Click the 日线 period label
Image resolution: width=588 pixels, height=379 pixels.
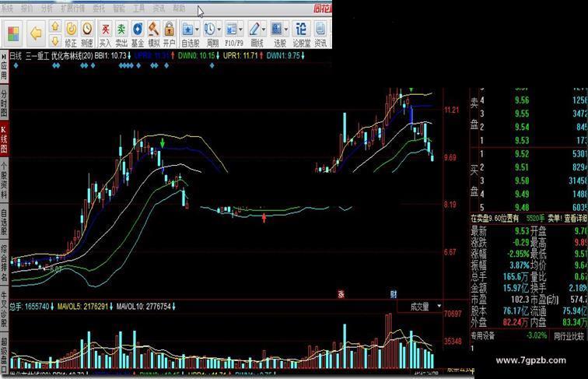coord(16,56)
